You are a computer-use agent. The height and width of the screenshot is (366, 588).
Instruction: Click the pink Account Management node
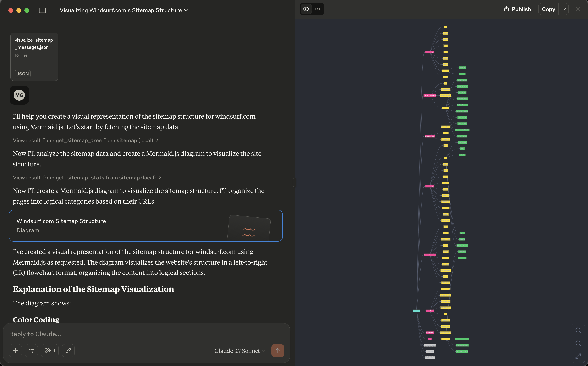click(430, 255)
